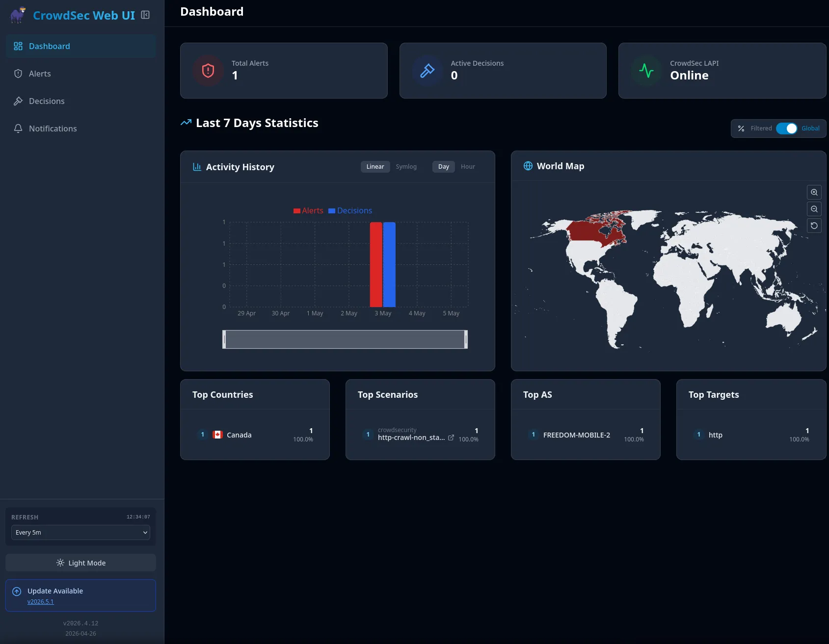Image resolution: width=829 pixels, height=644 pixels.
Task: Select the http row in Top Targets
Action: (751, 435)
